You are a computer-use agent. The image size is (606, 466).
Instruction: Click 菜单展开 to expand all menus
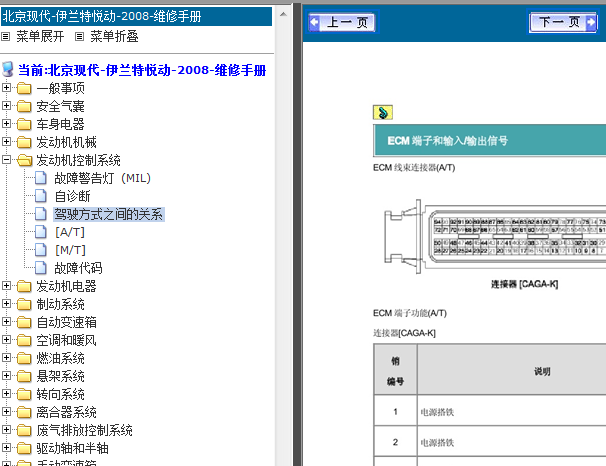(x=40, y=37)
